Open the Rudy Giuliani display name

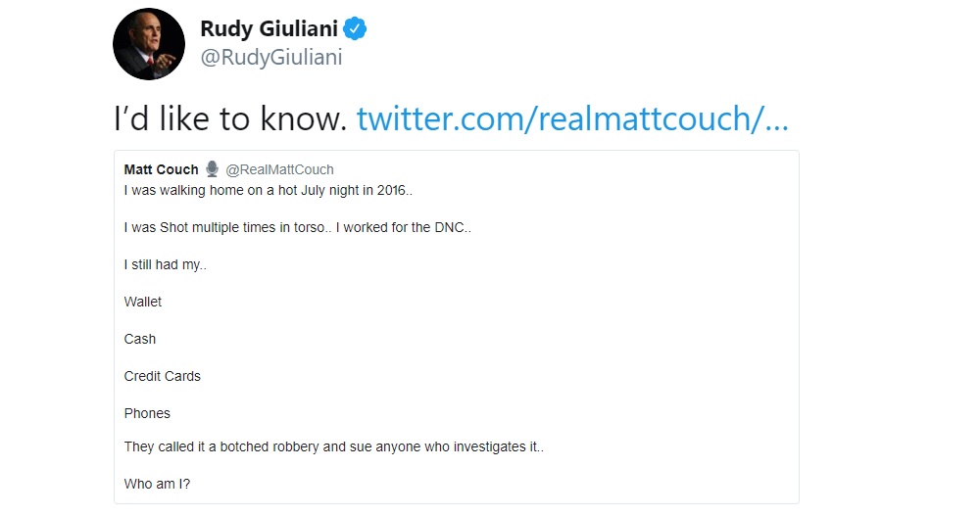[x=269, y=28]
